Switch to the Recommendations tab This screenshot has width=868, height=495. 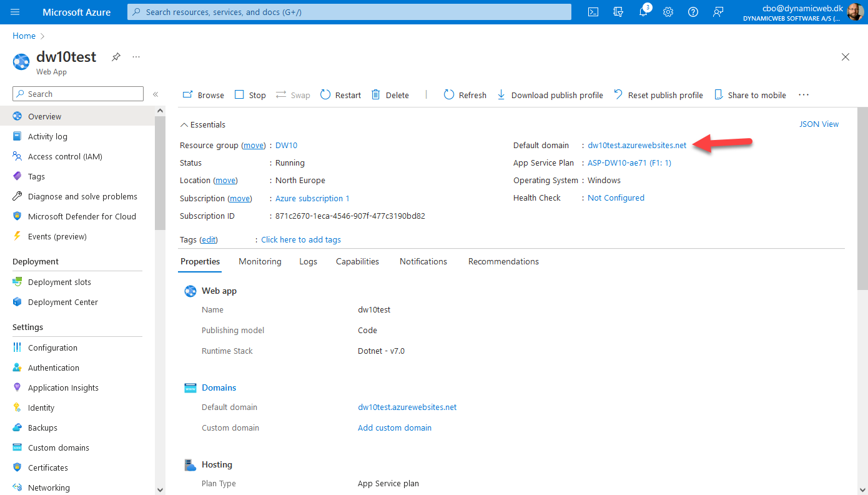503,261
